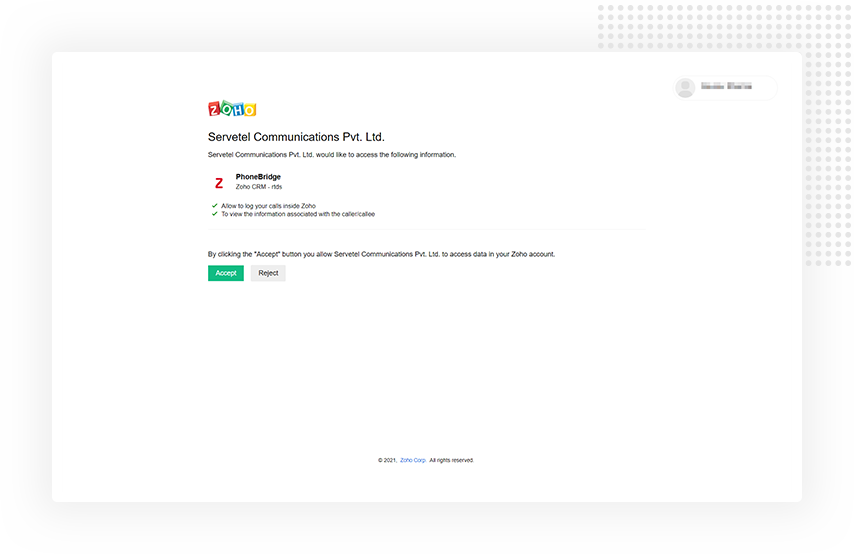This screenshot has width=854, height=554.
Task: Click the red Z PhoneBridge icon
Action: coord(219,183)
